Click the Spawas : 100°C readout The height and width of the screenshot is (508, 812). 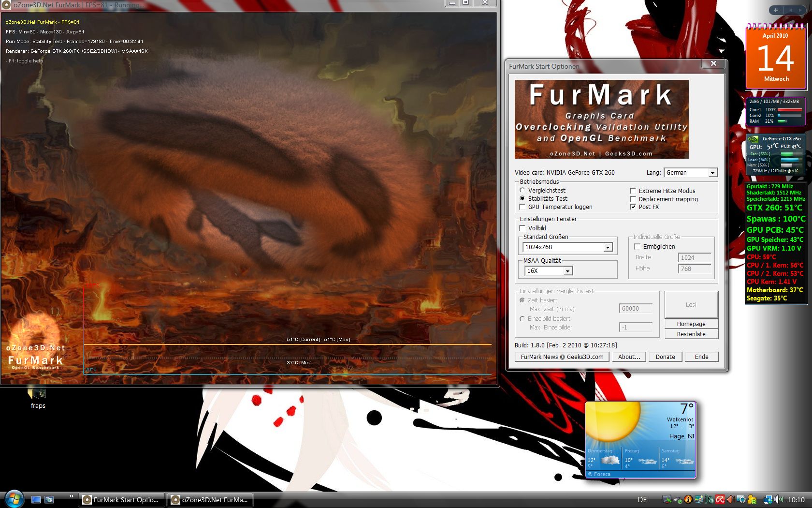pos(776,219)
